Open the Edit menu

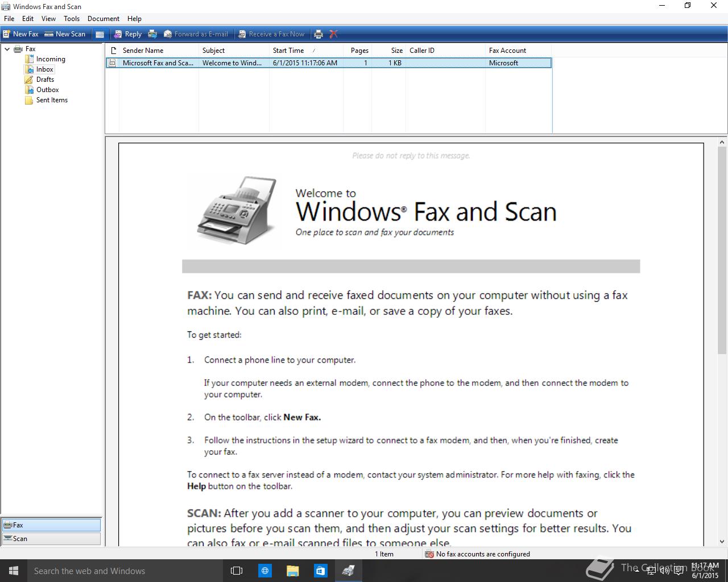(x=28, y=18)
